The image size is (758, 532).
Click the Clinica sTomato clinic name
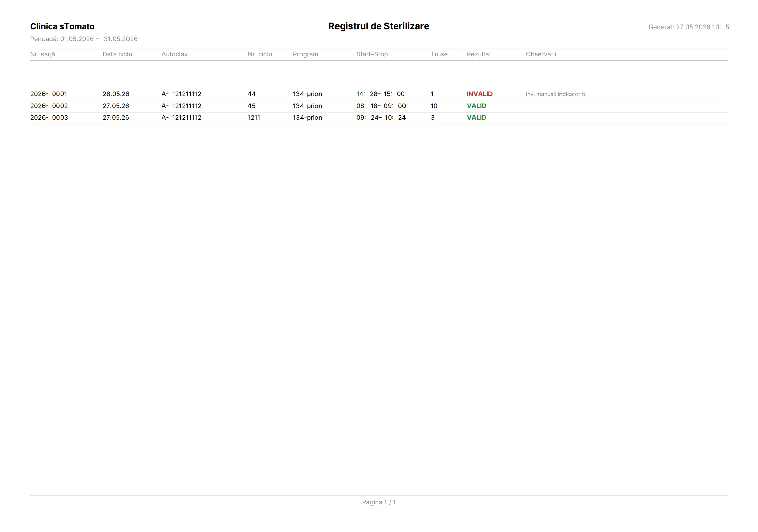pos(62,26)
